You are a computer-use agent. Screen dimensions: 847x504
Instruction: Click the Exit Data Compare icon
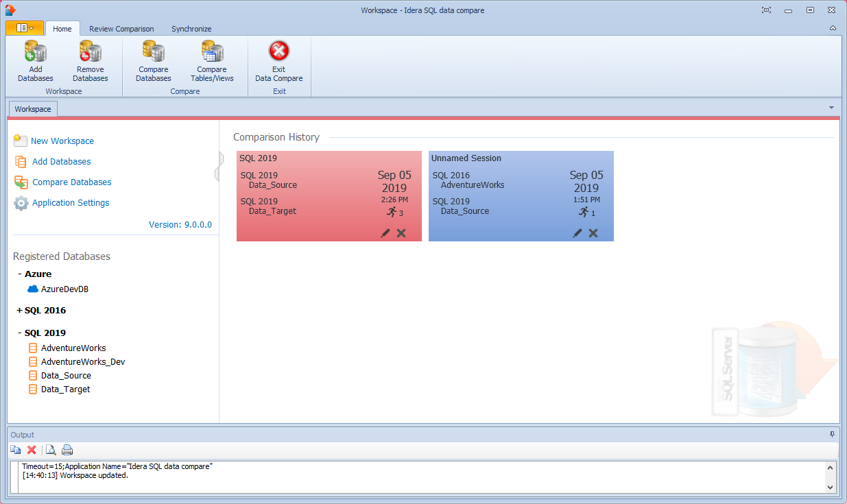point(278,51)
